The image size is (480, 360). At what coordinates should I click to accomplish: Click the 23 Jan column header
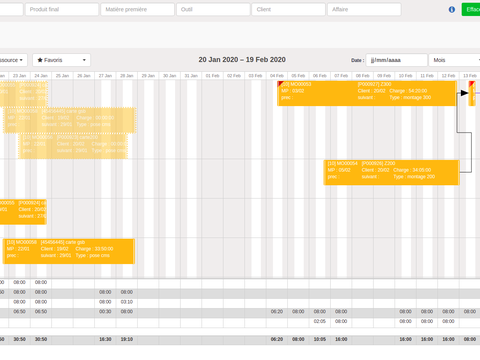pyautogui.click(x=19, y=76)
